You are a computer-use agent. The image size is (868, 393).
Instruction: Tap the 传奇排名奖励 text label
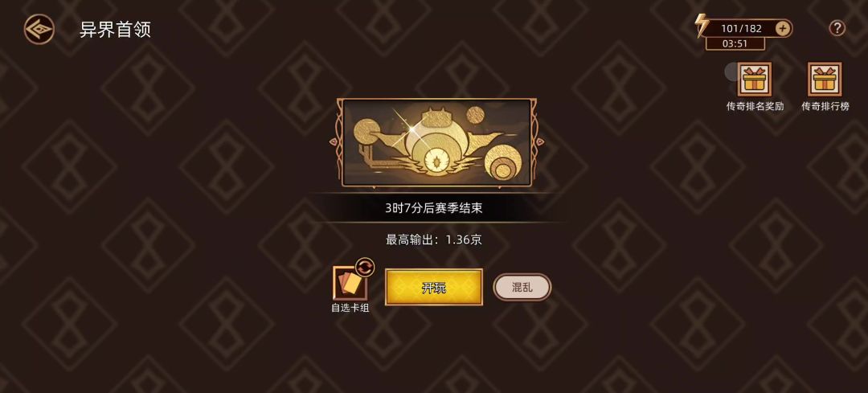pos(755,106)
